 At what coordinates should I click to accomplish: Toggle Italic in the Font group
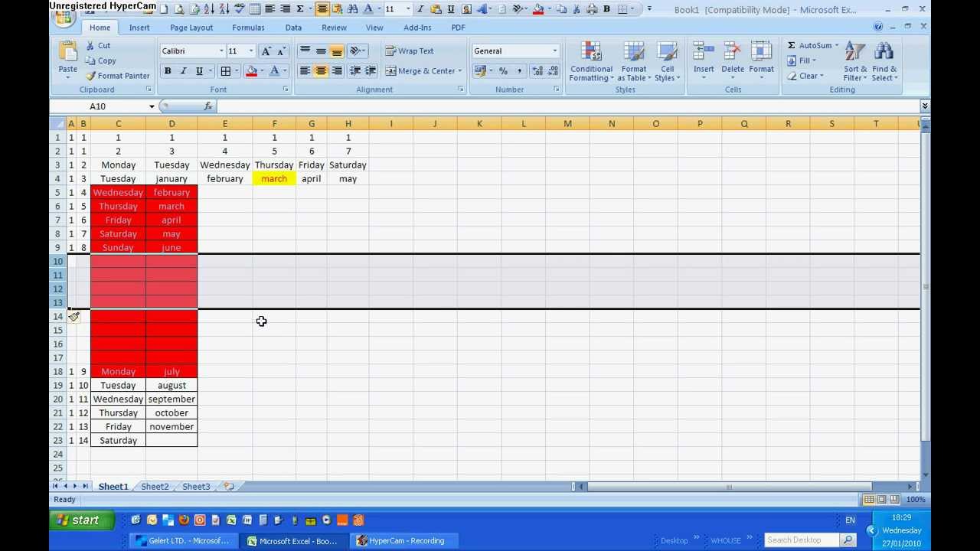coord(183,71)
